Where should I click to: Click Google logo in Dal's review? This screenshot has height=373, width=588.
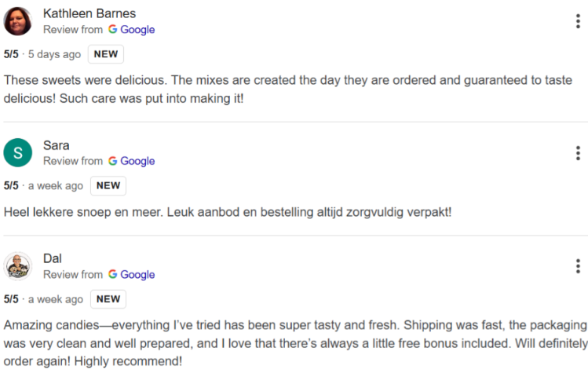point(131,275)
